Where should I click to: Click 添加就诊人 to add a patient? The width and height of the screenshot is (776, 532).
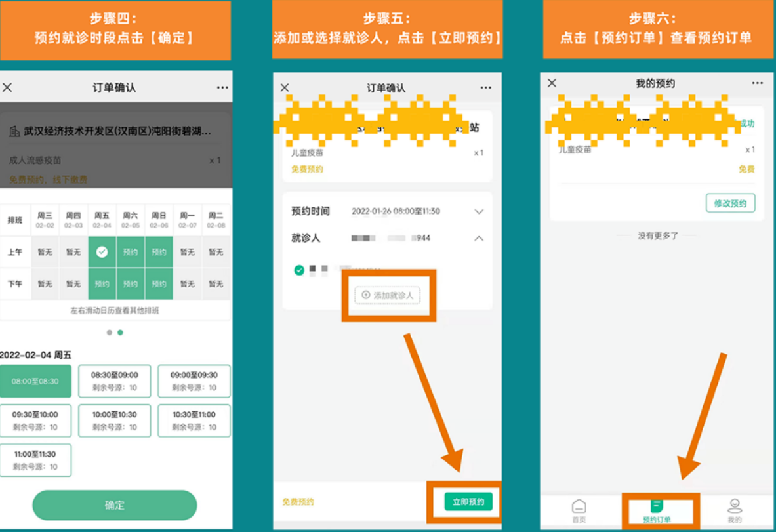point(388,295)
